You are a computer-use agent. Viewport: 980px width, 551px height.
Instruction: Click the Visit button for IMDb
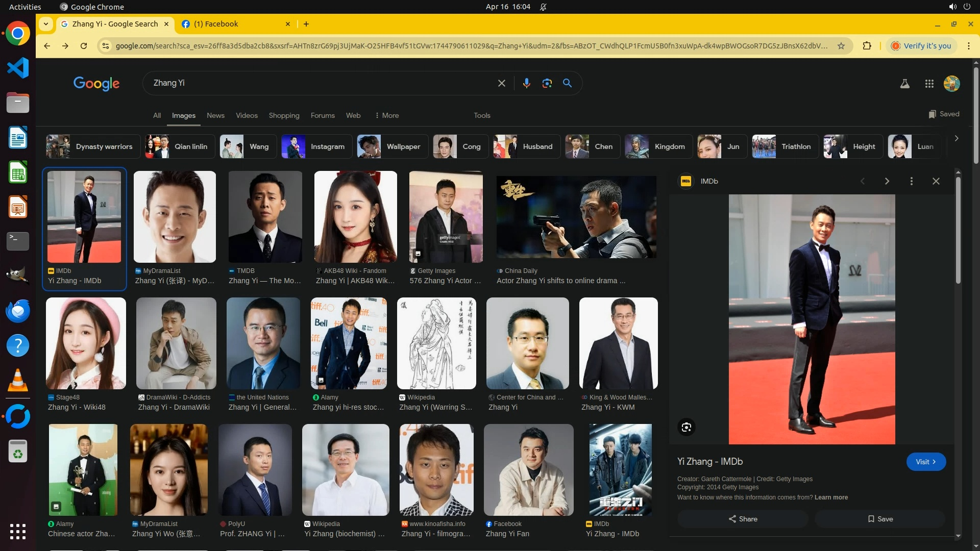pos(925,462)
